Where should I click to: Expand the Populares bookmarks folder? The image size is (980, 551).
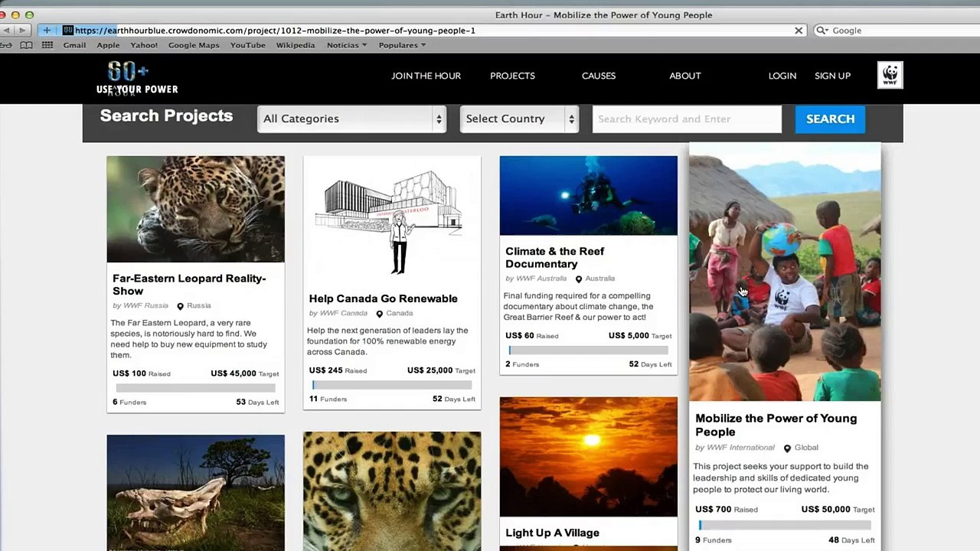tap(402, 45)
